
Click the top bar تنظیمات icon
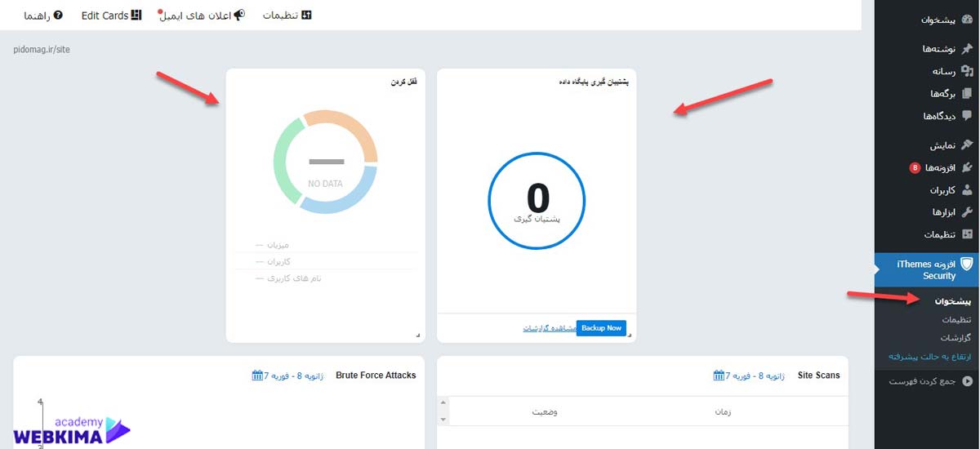click(x=306, y=16)
